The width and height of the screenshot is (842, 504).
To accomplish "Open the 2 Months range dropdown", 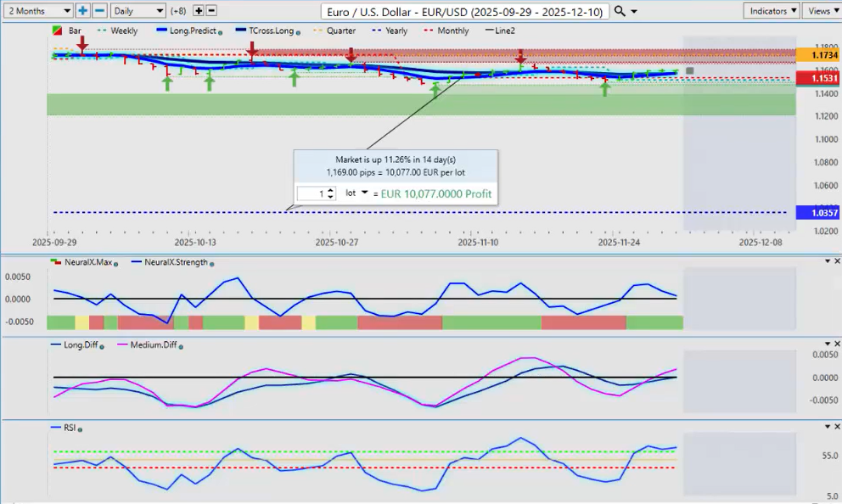I will 37,11.
